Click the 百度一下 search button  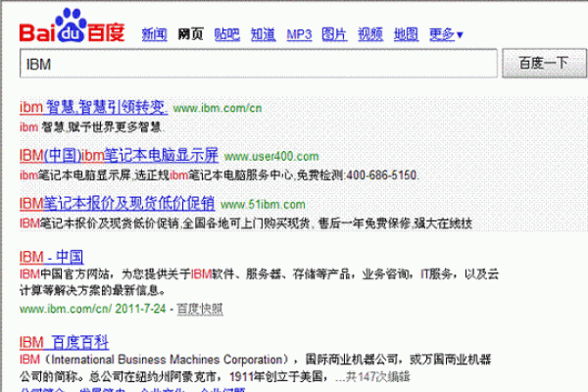[x=544, y=63]
